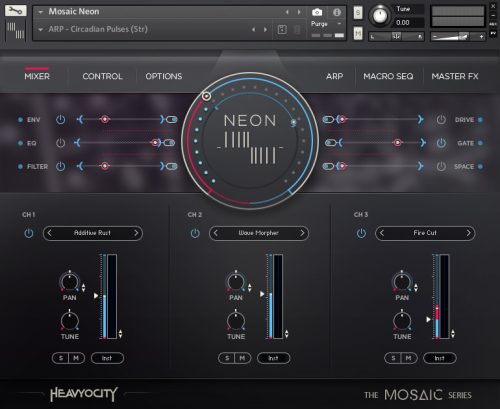
Task: Adjust the GATE macro range slider handle
Action: [x=397, y=143]
